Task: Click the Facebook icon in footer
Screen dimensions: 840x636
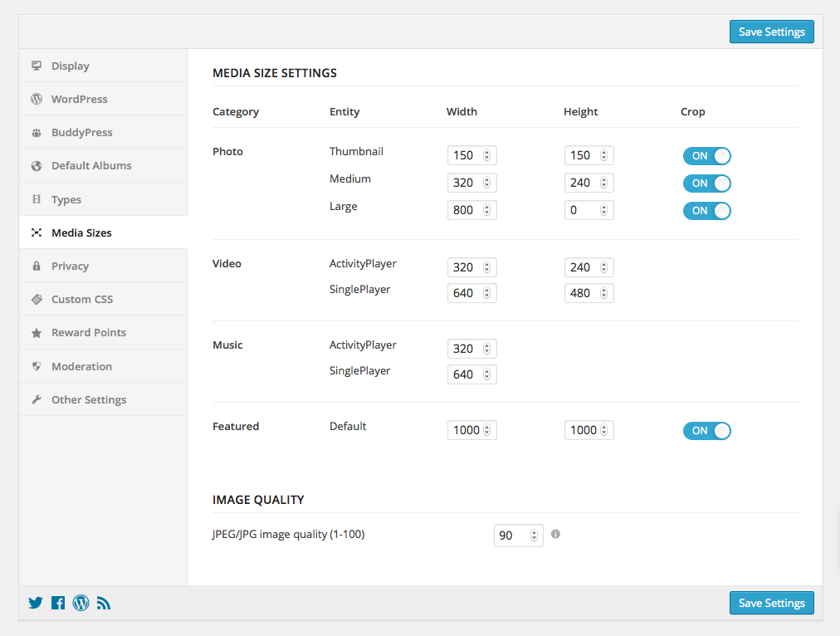Action: (58, 603)
